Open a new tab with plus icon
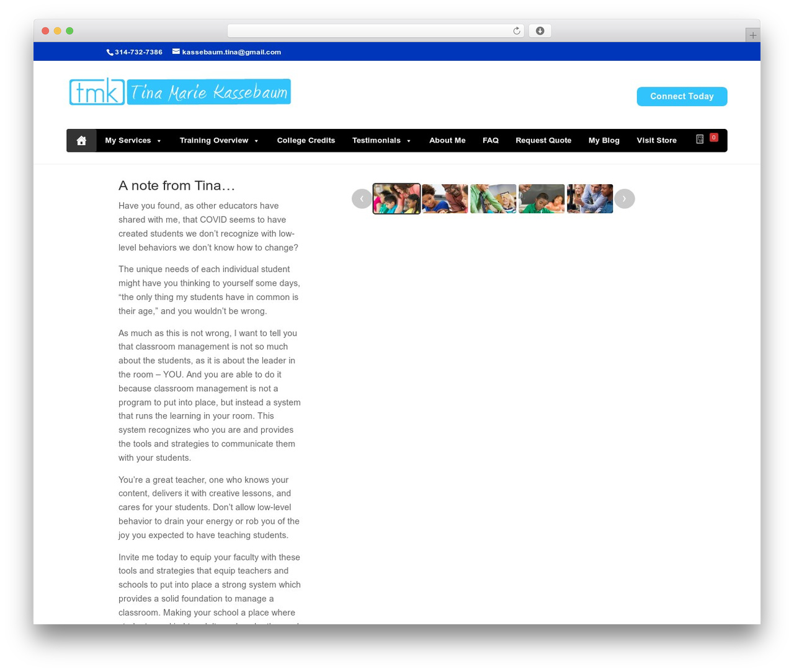 coord(752,35)
